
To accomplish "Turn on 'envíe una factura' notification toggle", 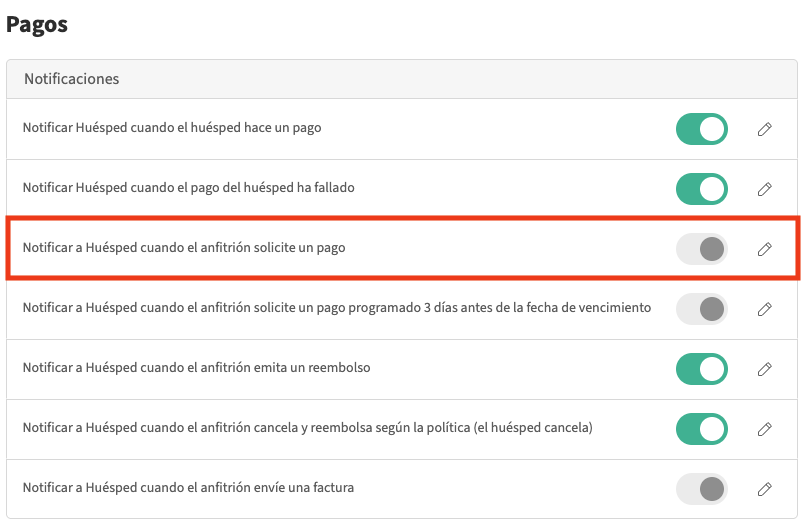I will tap(701, 489).
